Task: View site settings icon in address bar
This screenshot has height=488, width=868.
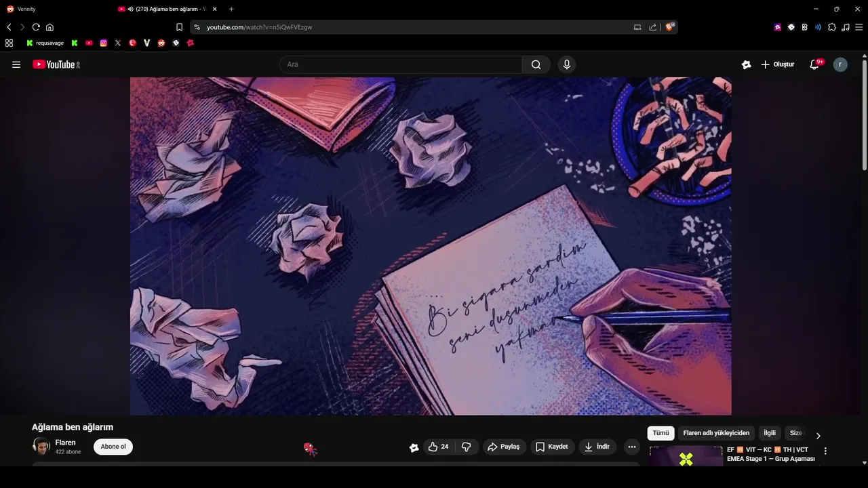Action: pos(197,27)
